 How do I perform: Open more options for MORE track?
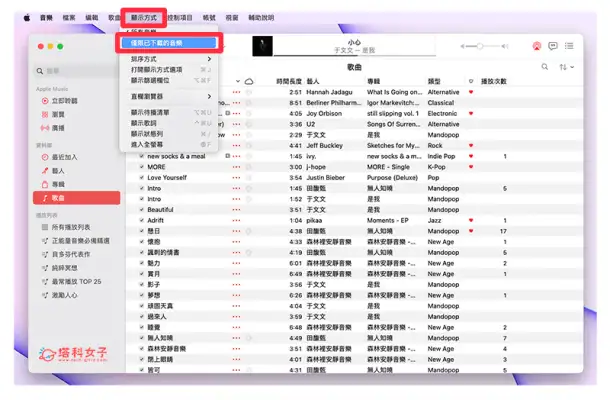(x=236, y=167)
